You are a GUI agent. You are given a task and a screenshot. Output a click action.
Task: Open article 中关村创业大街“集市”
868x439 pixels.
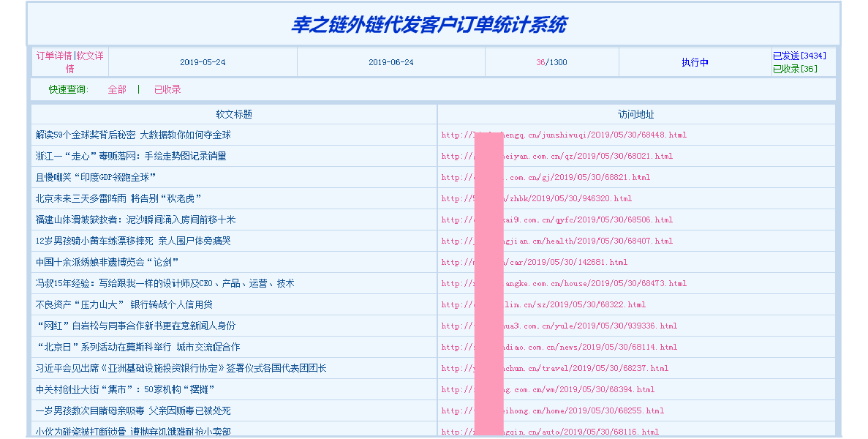coord(125,389)
